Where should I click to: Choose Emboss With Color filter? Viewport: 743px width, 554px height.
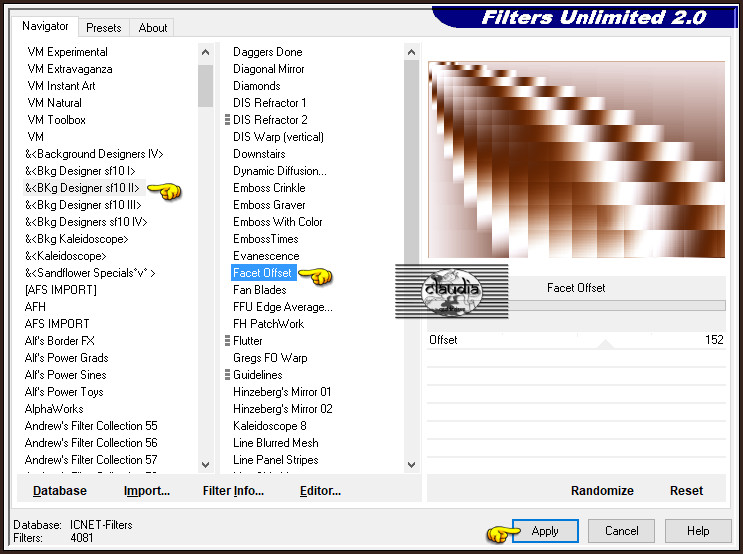pos(278,222)
